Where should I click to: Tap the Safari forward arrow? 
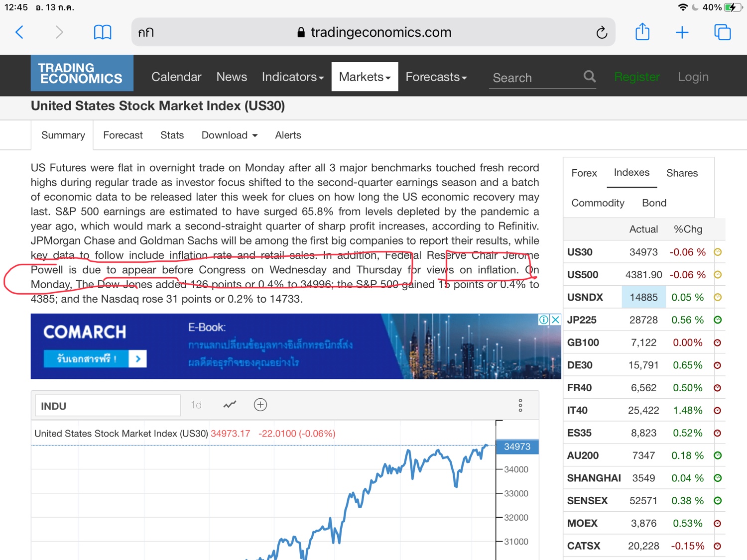tap(59, 32)
